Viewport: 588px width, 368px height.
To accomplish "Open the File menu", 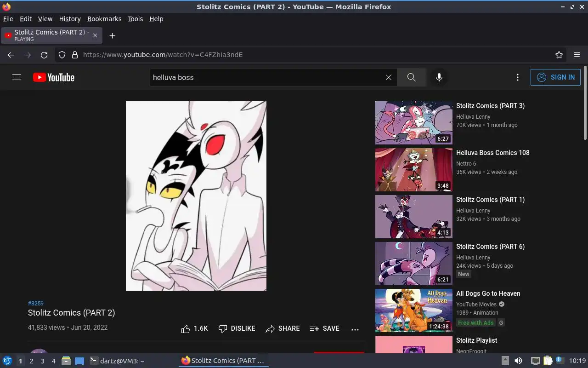I will tap(8, 19).
